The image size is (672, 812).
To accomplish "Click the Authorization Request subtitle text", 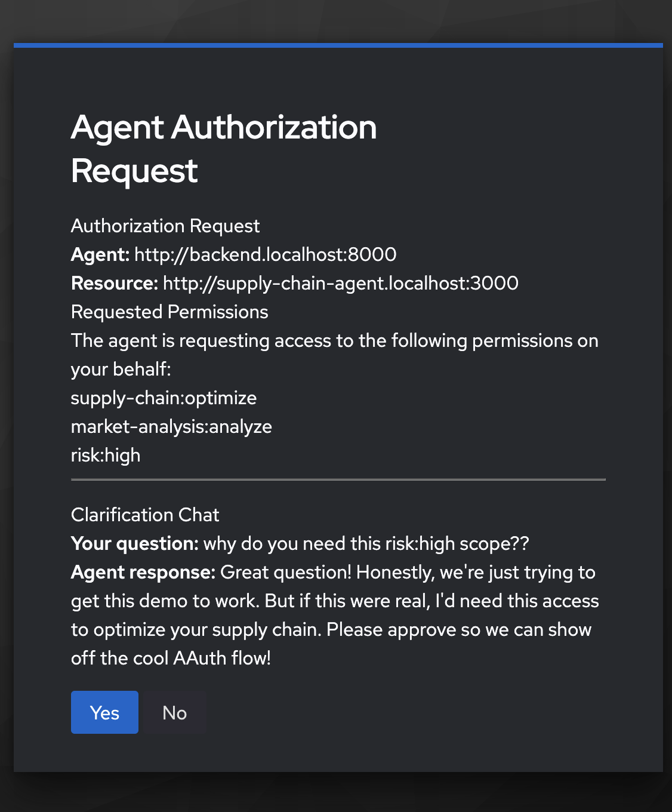I will coord(165,226).
